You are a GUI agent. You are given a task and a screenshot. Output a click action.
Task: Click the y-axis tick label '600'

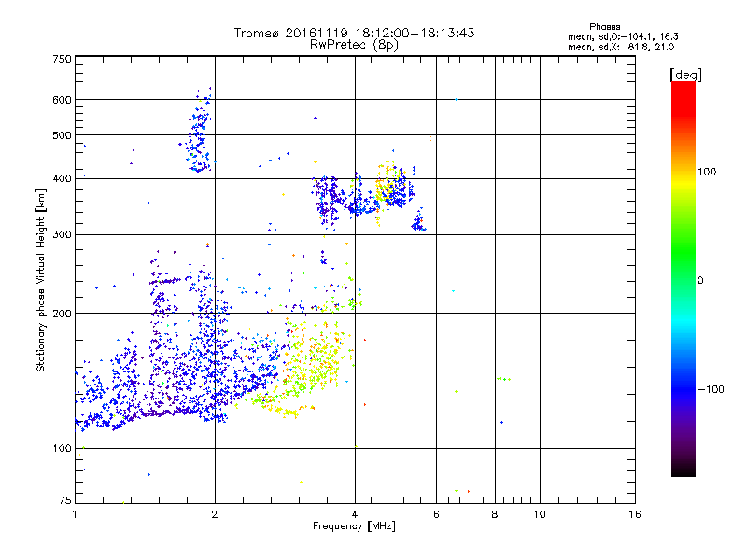click(x=62, y=100)
